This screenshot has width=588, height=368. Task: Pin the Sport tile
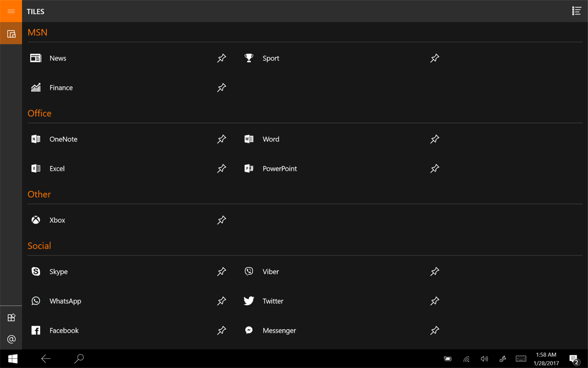point(435,58)
